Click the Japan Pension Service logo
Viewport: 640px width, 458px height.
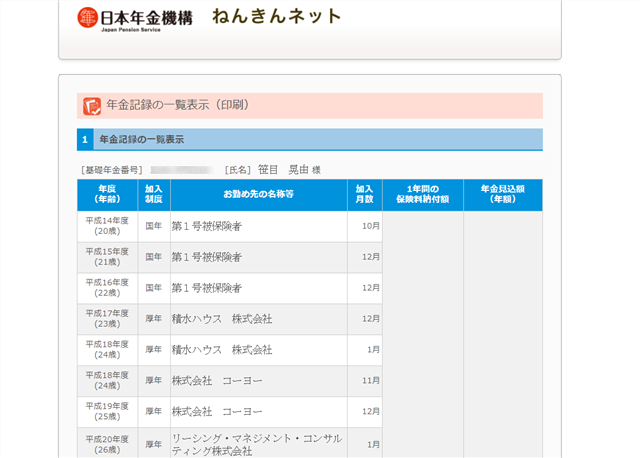tap(135, 19)
